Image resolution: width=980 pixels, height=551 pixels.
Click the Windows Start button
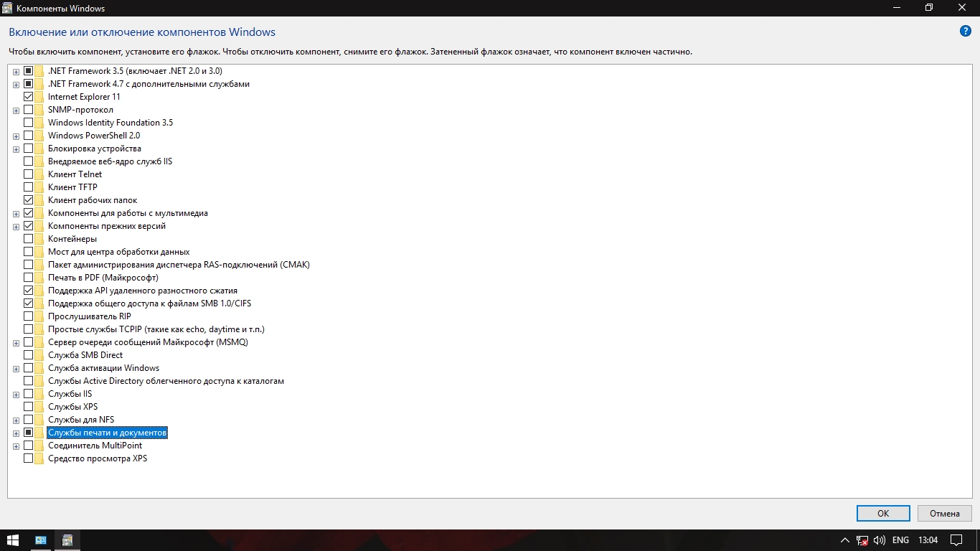pyautogui.click(x=12, y=540)
